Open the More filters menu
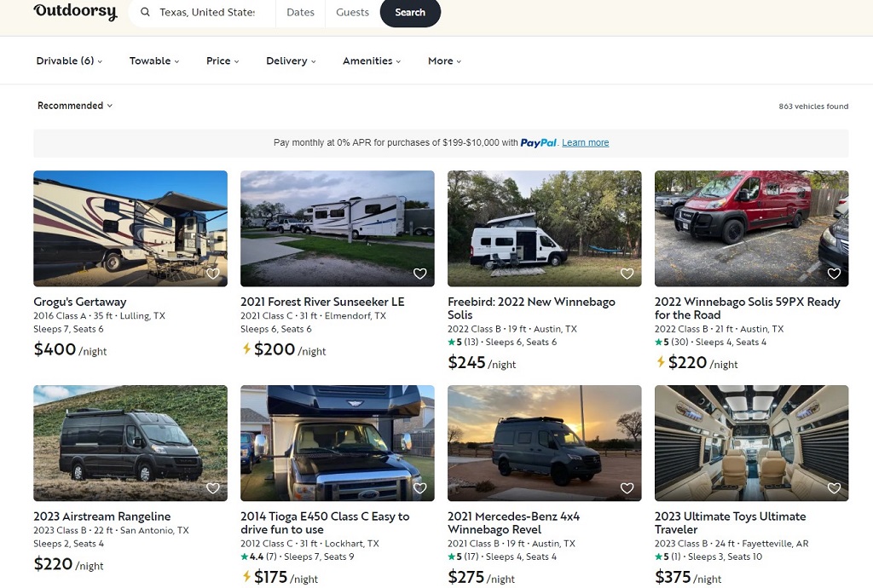 tap(443, 61)
